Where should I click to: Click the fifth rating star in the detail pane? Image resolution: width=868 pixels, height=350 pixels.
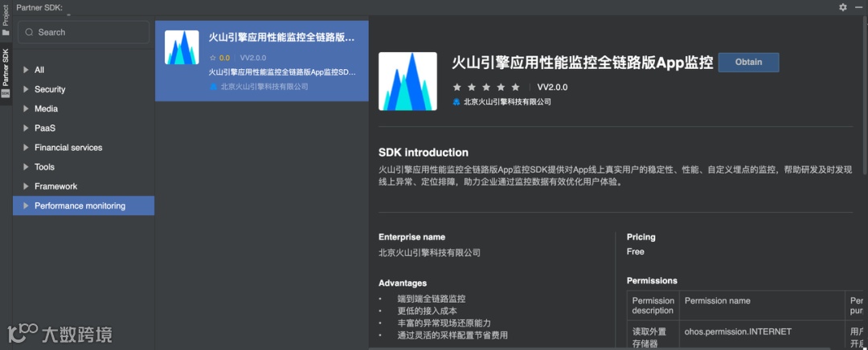515,87
